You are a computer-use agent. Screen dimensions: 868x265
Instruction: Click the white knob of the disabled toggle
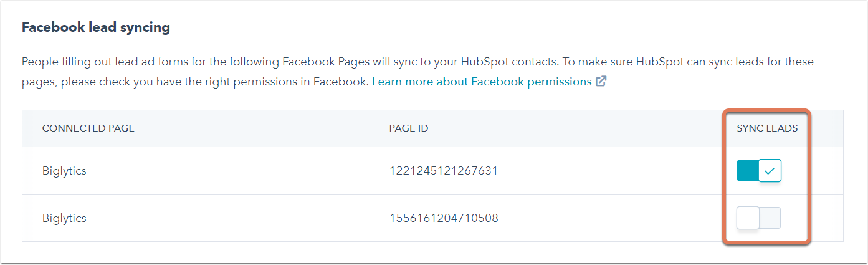point(748,218)
